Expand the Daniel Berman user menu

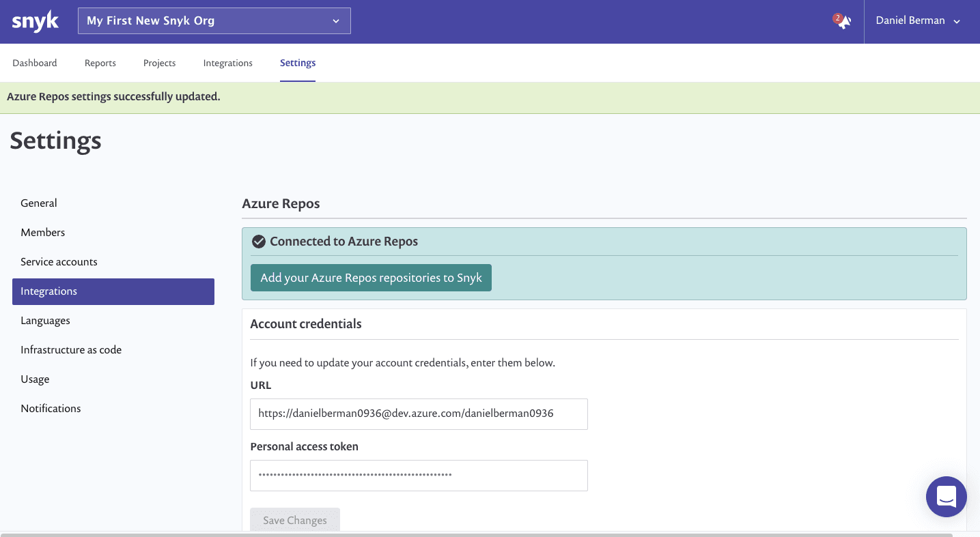pyautogui.click(x=918, y=21)
